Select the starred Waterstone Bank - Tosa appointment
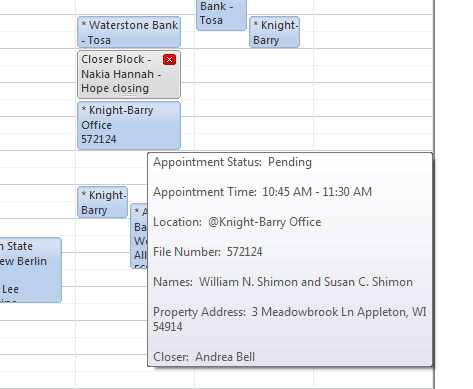 pos(129,32)
